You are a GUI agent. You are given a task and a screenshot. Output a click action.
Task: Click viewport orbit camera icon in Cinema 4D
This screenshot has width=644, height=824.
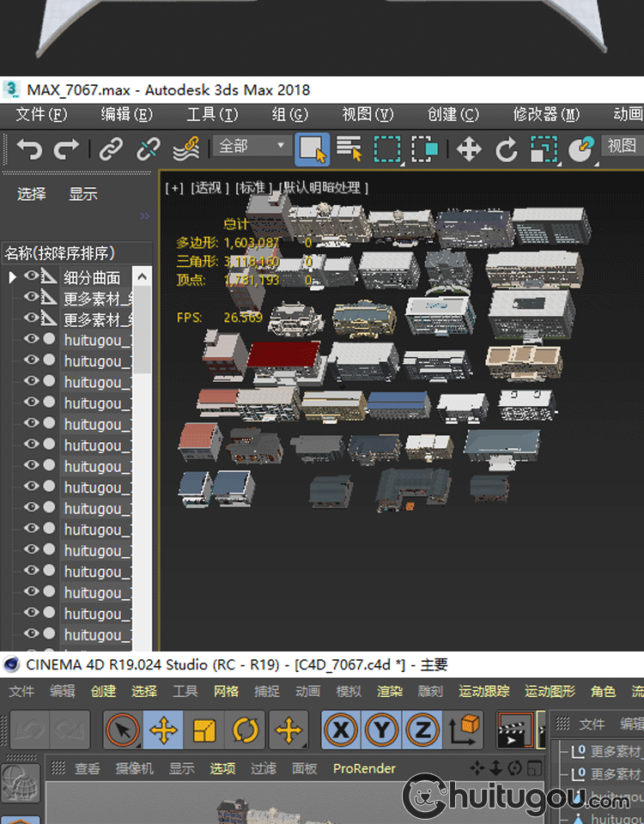point(514,768)
